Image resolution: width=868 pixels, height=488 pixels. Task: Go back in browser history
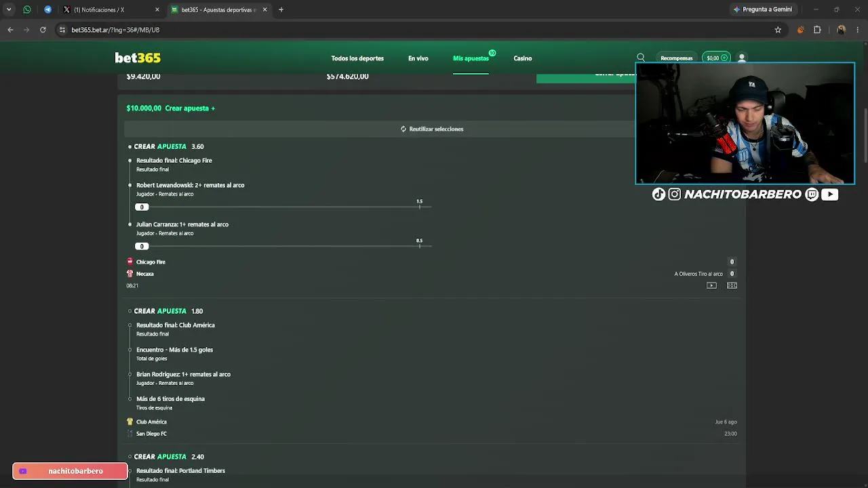(10, 30)
